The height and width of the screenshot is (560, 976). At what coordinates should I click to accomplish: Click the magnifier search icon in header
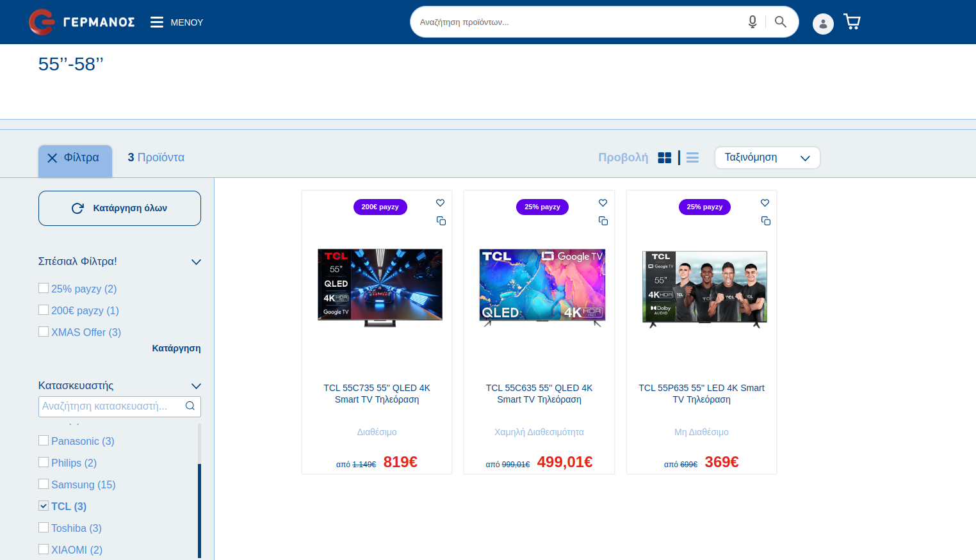[x=780, y=22]
